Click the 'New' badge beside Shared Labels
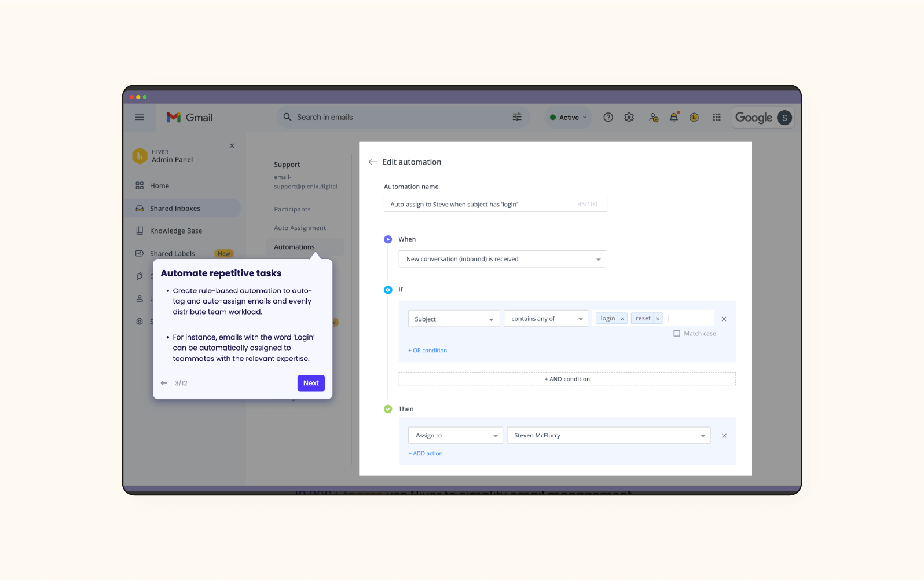 pyautogui.click(x=224, y=254)
